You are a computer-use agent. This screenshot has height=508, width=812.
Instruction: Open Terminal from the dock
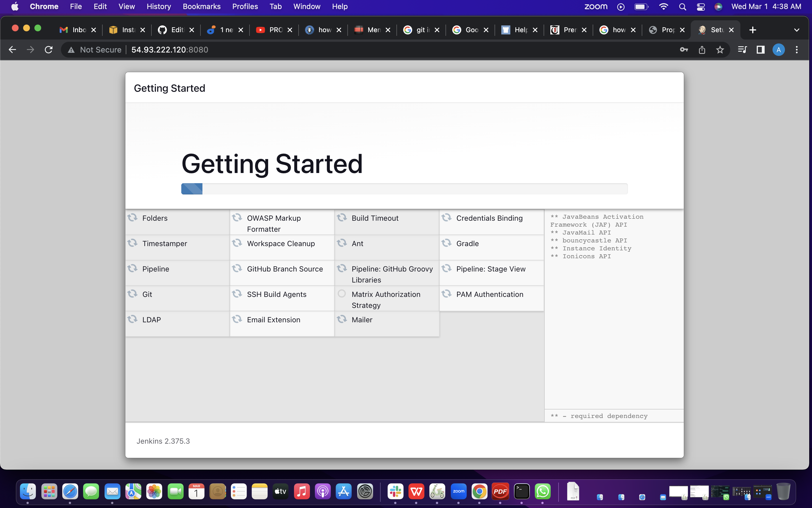(521, 492)
